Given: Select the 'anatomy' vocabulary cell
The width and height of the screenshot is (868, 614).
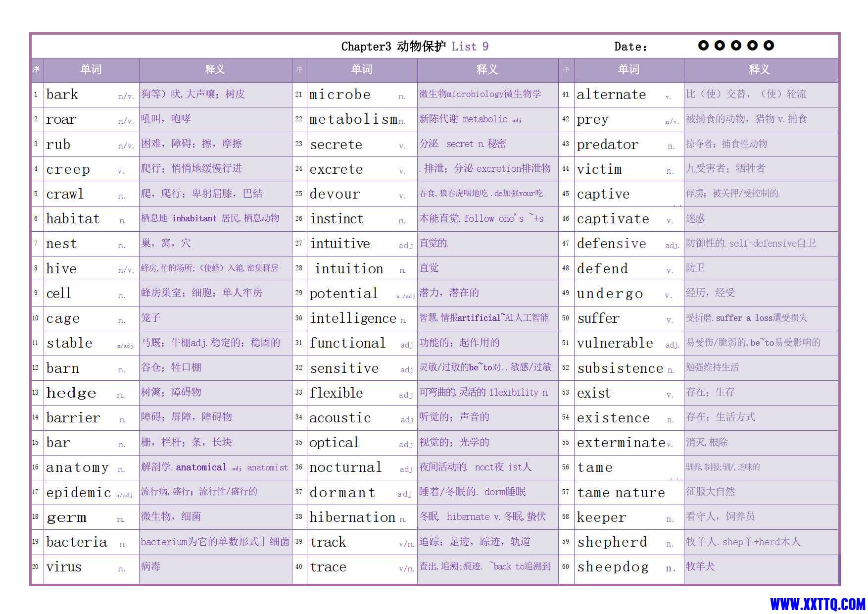Looking at the screenshot, I should [91, 467].
